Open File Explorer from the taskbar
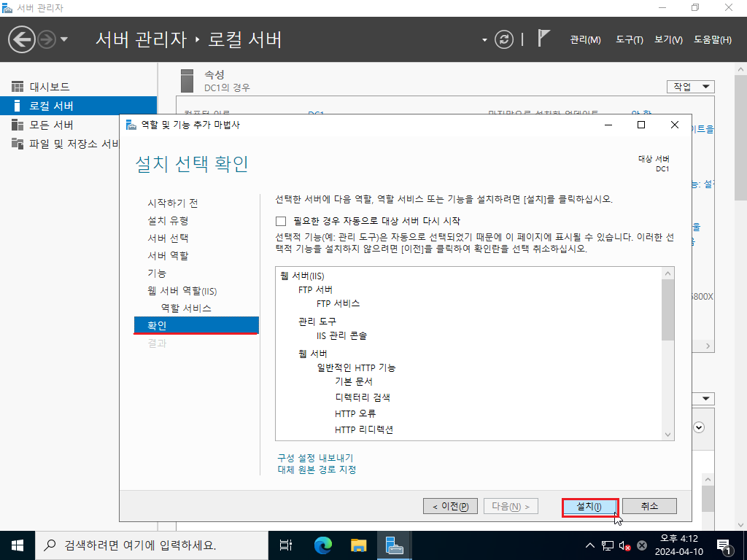 point(359,545)
